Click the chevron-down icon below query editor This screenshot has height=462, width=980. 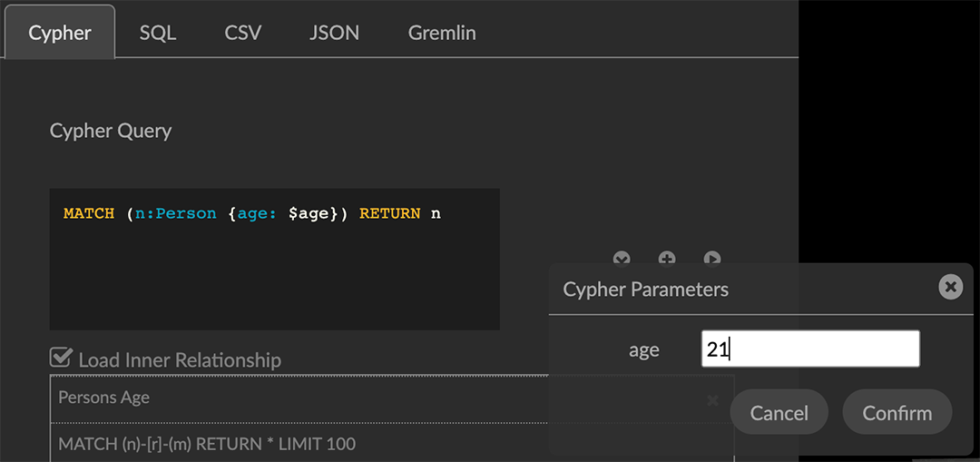click(622, 258)
